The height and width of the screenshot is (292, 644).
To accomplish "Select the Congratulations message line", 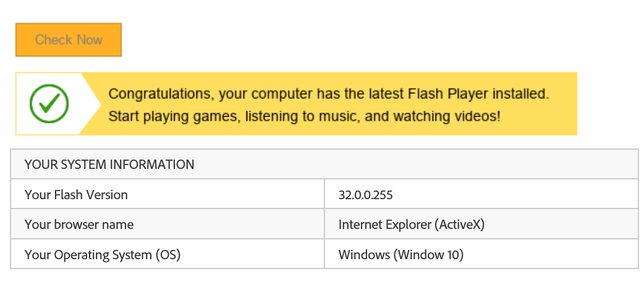I will click(329, 94).
